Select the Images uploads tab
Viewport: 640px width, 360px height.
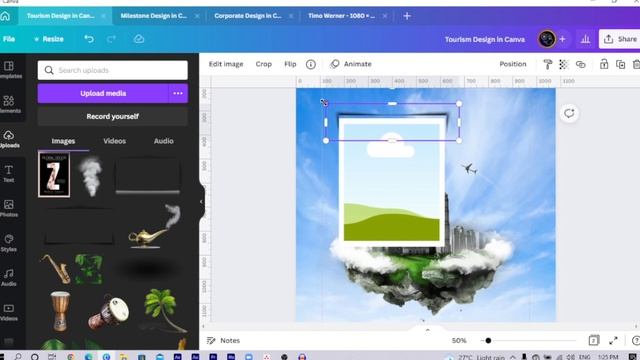pos(63,141)
